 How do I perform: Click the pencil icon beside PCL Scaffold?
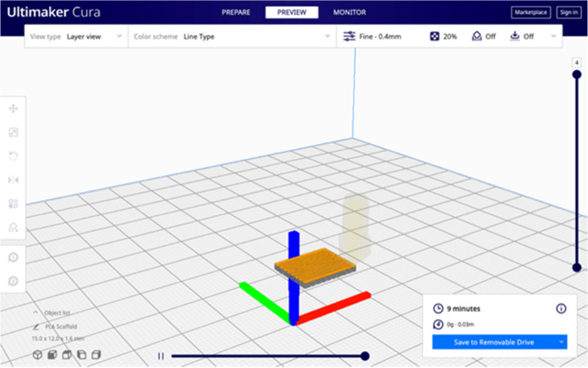(x=36, y=327)
